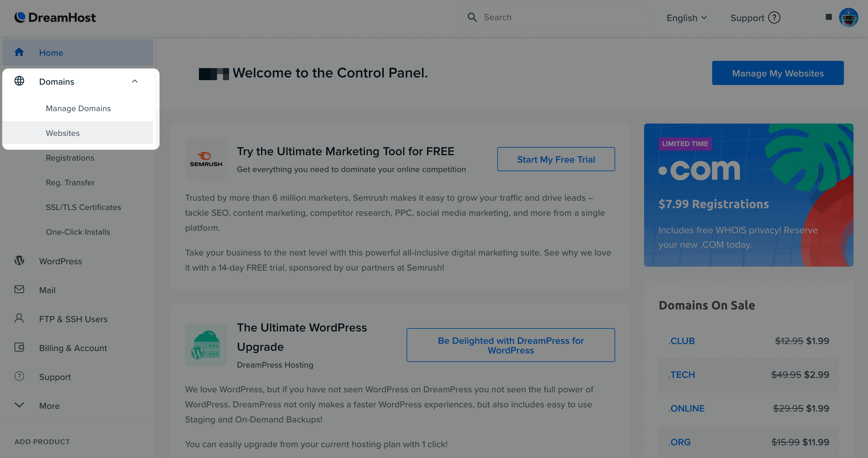This screenshot has height=458, width=868.
Task: Click the search magnifier icon
Action: 472,17
